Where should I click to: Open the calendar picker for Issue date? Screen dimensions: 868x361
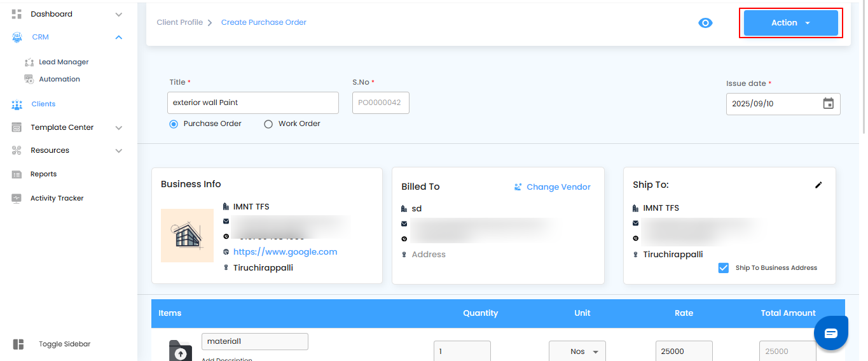[x=828, y=104]
